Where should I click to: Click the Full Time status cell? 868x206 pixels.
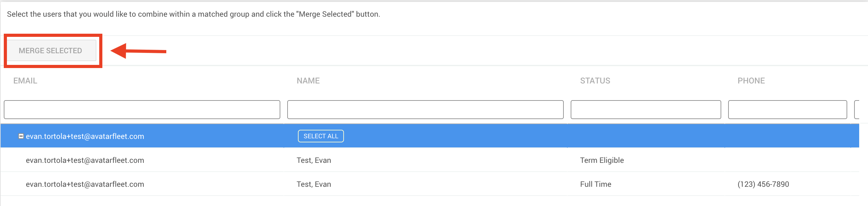coord(595,184)
